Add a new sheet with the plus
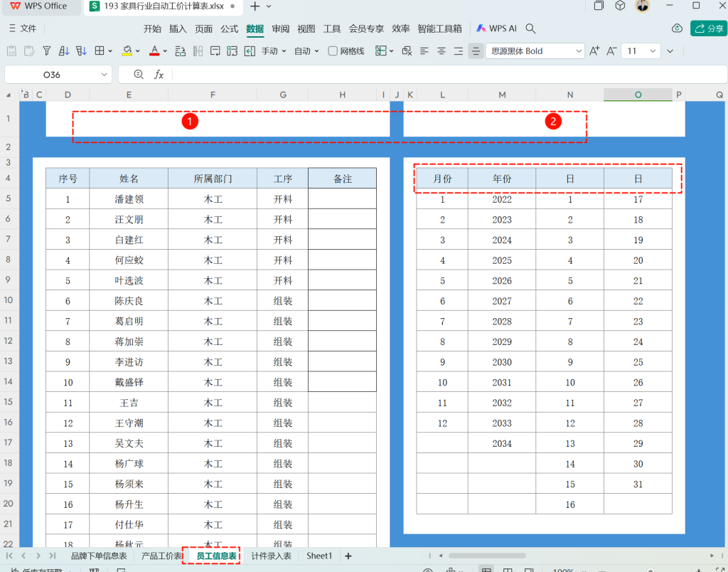The width and height of the screenshot is (728, 572). coord(348,556)
